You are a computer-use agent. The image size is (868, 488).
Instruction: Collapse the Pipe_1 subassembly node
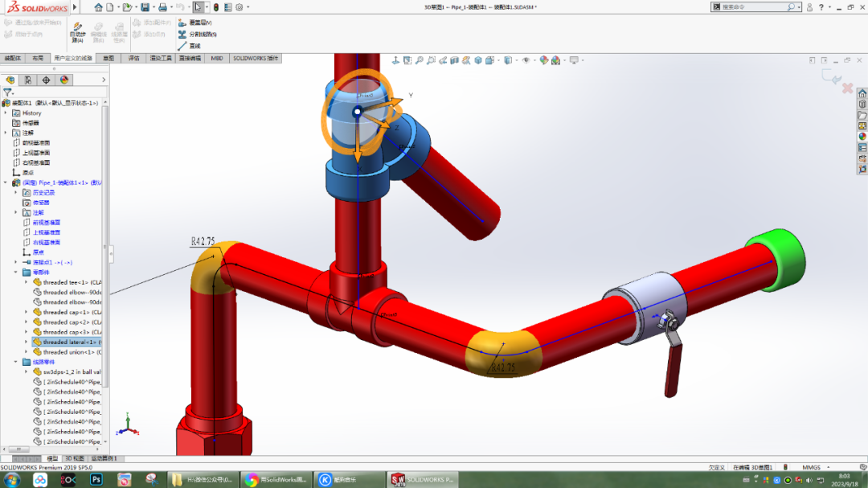[x=6, y=182]
